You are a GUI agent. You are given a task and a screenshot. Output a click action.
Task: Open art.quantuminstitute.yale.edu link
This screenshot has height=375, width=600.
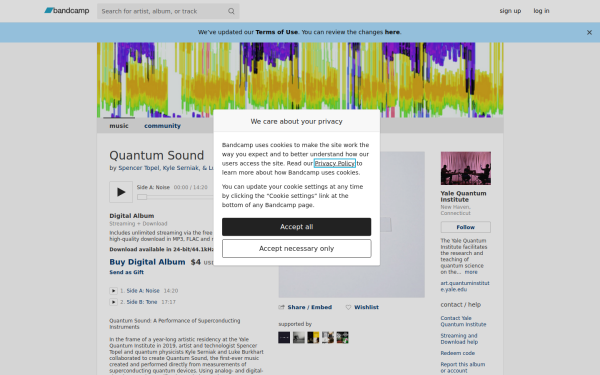(x=465, y=286)
